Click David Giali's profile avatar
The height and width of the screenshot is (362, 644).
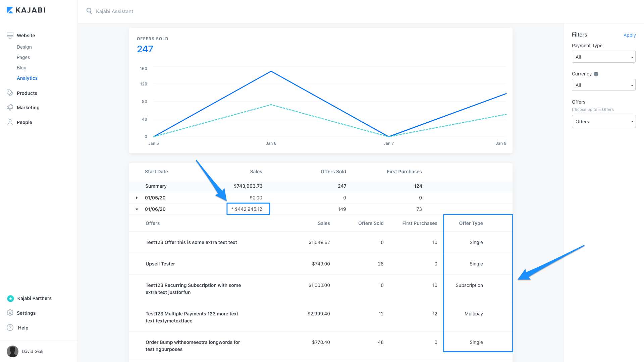pos(13,351)
